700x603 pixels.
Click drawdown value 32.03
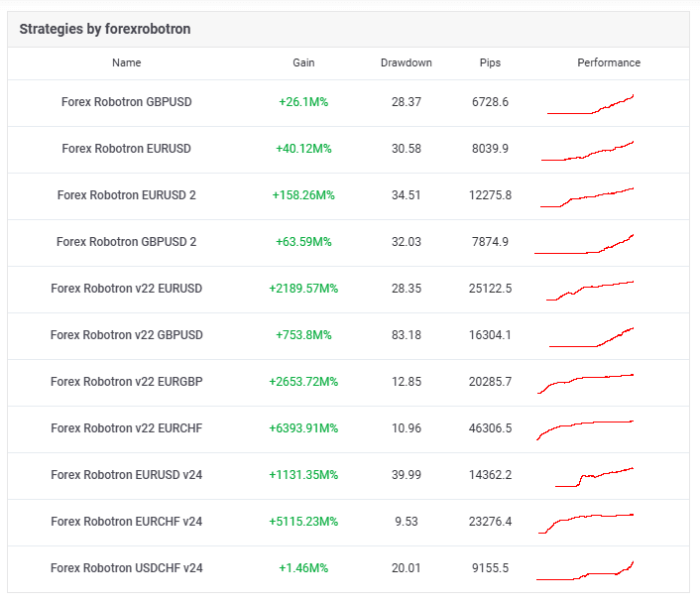pyautogui.click(x=407, y=242)
